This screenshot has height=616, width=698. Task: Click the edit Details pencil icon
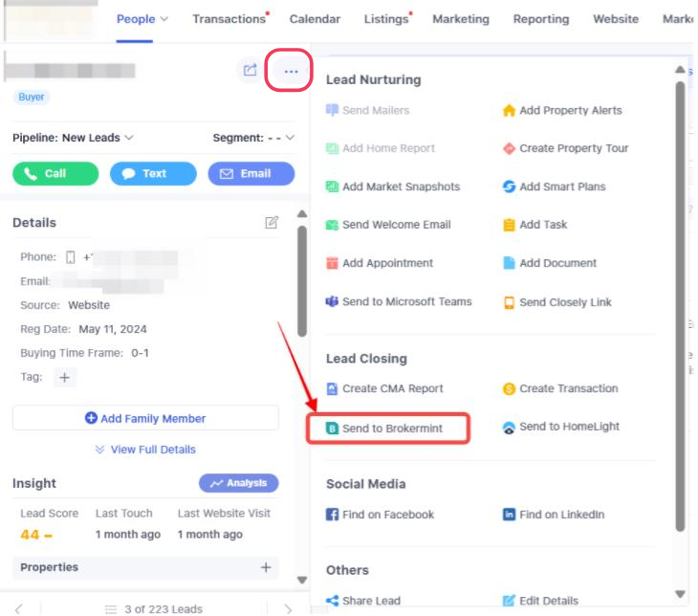[x=272, y=222]
